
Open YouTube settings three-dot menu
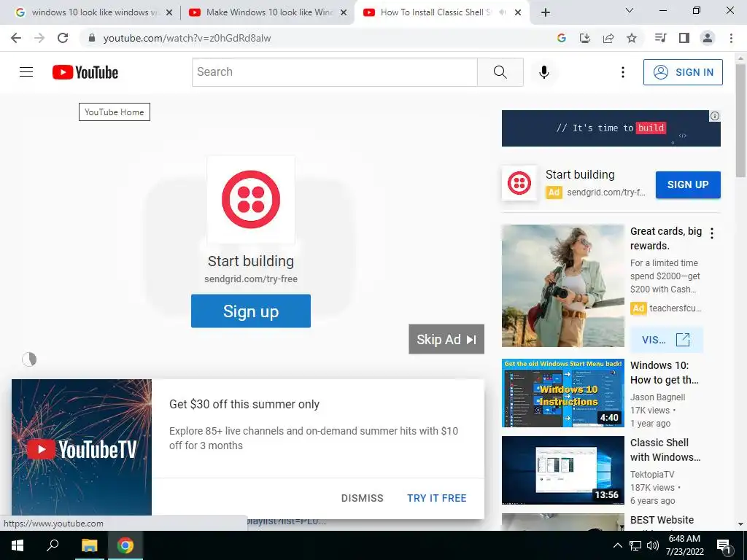623,72
